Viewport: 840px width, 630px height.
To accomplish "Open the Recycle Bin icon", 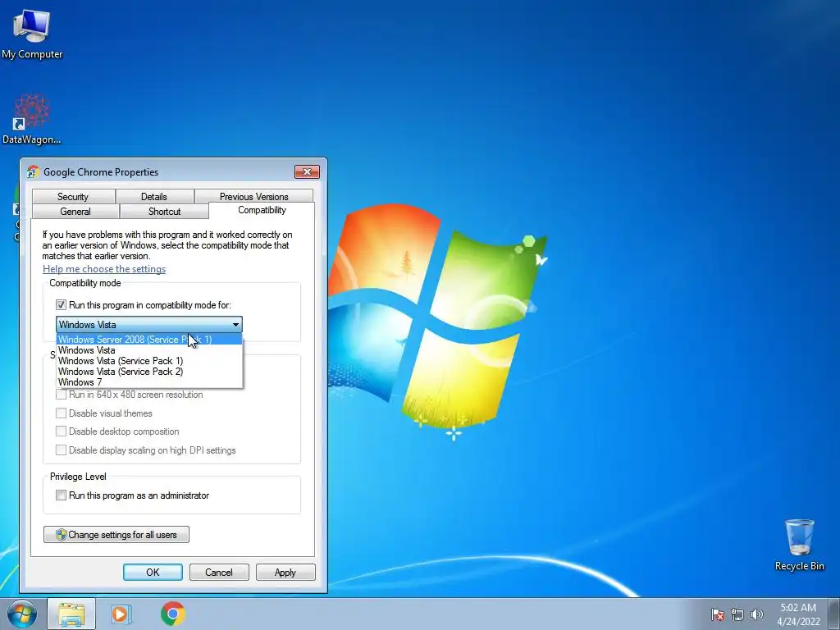I will (x=799, y=545).
